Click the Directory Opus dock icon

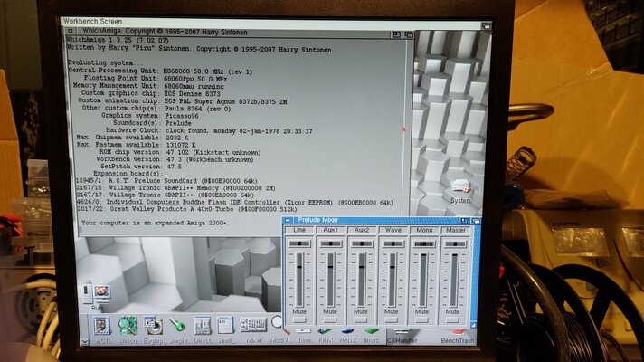point(202,325)
